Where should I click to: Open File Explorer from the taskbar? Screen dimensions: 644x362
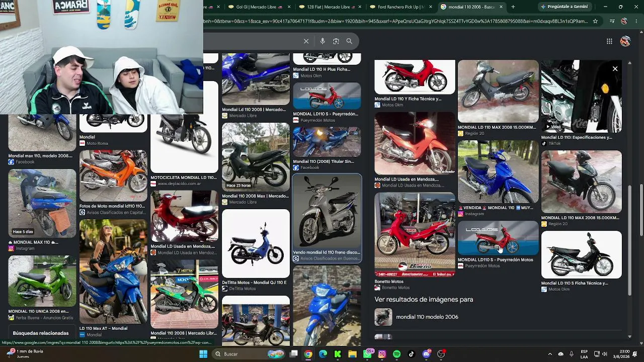click(353, 354)
